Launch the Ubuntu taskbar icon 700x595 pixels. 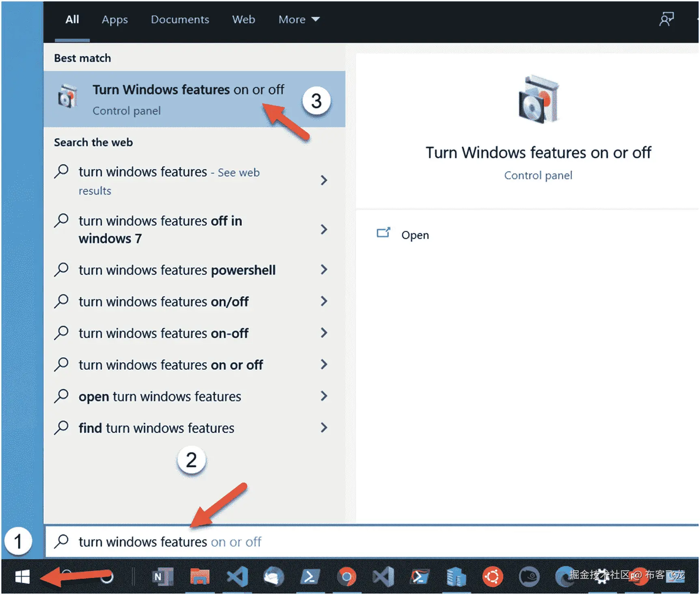pos(493,576)
